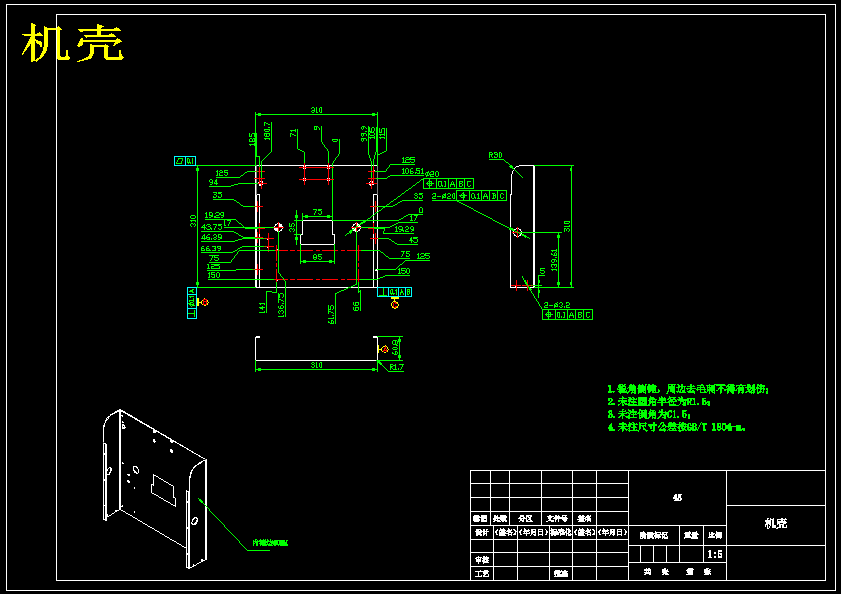Select the 185 dimension at top left

(x=252, y=139)
